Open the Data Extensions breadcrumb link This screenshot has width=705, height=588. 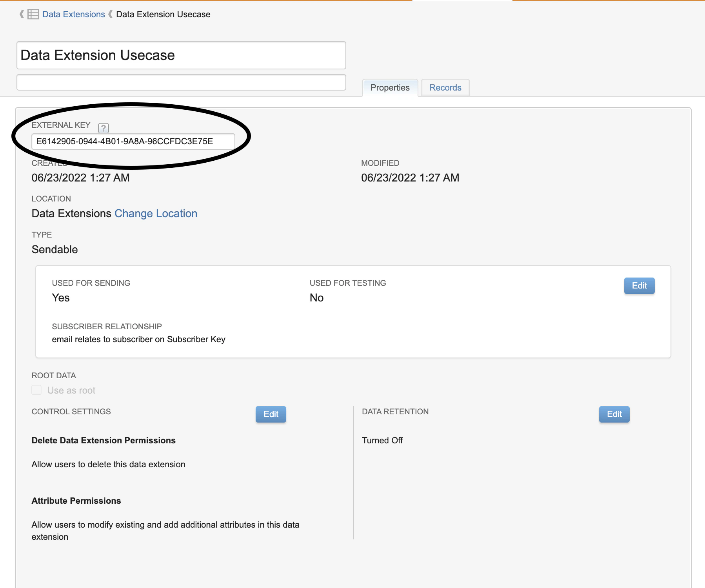click(74, 15)
